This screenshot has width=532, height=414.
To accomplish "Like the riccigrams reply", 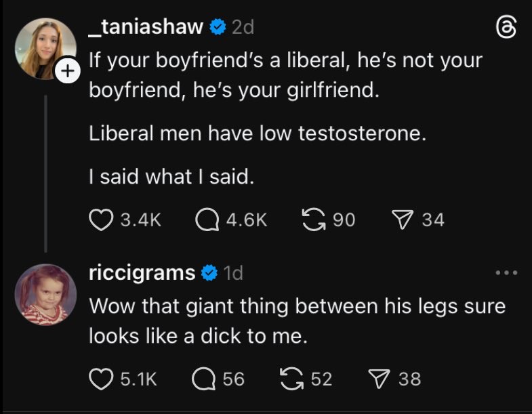I will [100, 378].
